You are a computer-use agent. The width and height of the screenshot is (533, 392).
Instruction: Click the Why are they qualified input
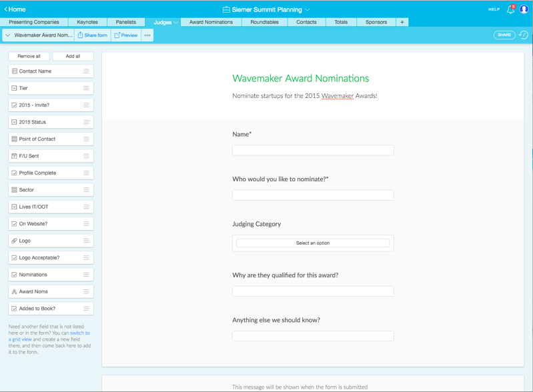313,291
